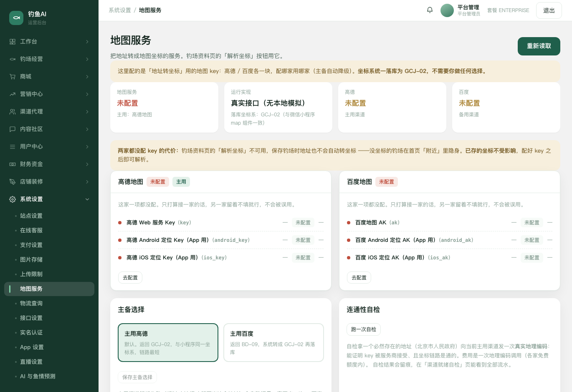Click the 商城 shopping cart icon
Image resolution: width=572 pixels, height=392 pixels.
(x=13, y=77)
